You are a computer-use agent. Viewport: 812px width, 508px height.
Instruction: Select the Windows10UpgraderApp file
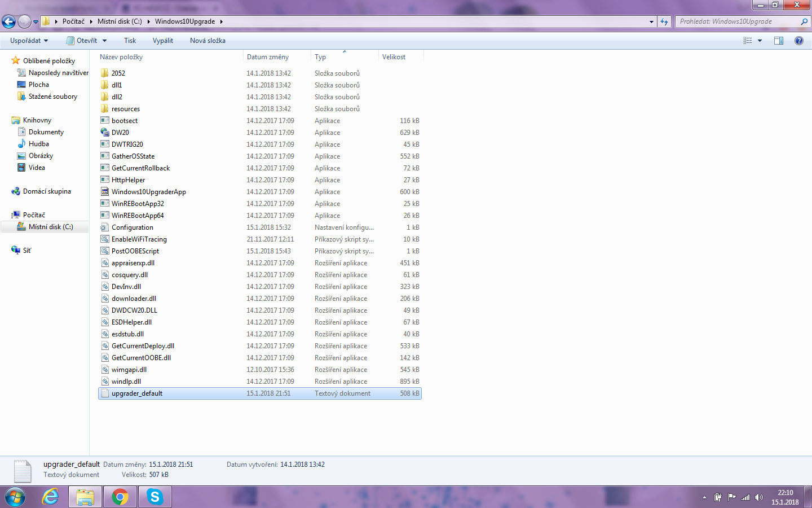pyautogui.click(x=148, y=192)
